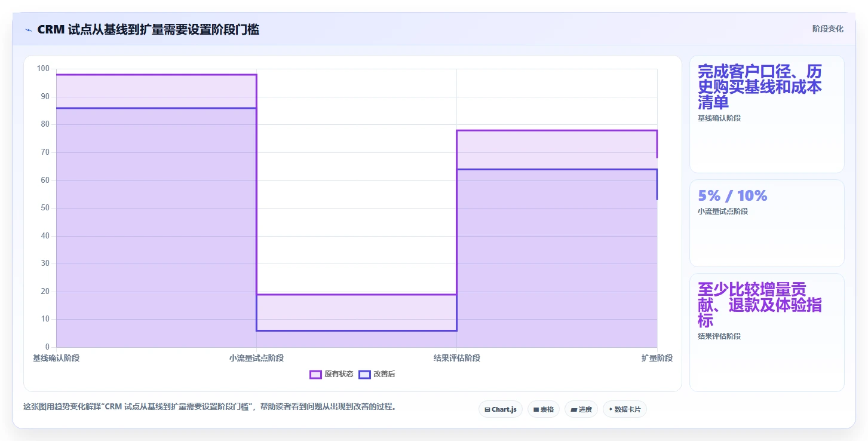Click the chart title CRM 试点从基线到扩量需要设置阶段门槛
Viewport: 868px width, 441px height.
click(x=148, y=30)
